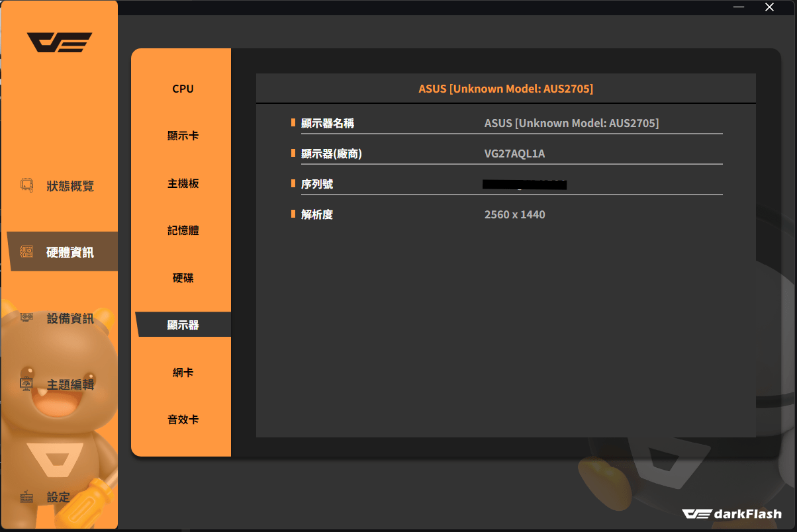Switch to the 網卡 network card tab

pyautogui.click(x=183, y=373)
